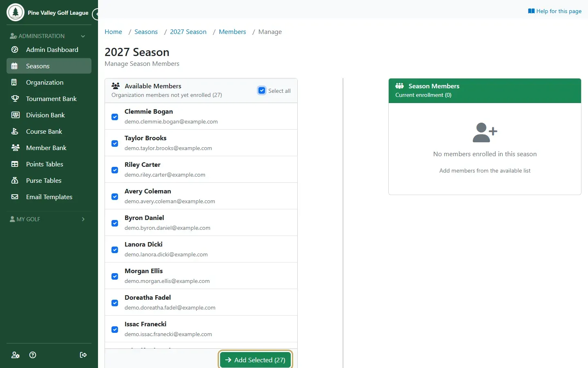The height and width of the screenshot is (368, 588).
Task: Open user settings icon in sidebar footer
Action: [16, 355]
